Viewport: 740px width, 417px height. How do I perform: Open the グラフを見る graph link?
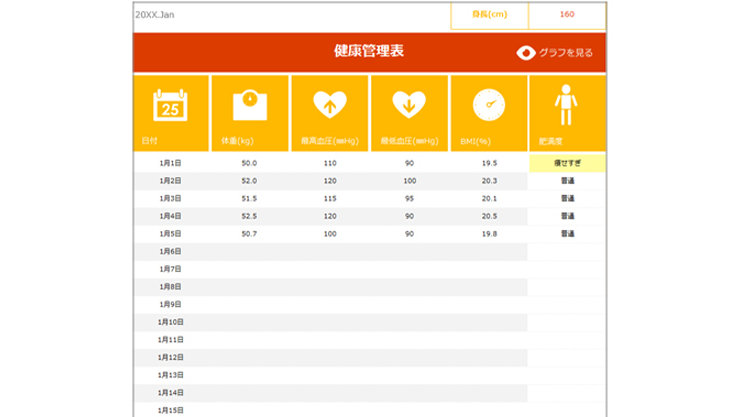coord(566,53)
